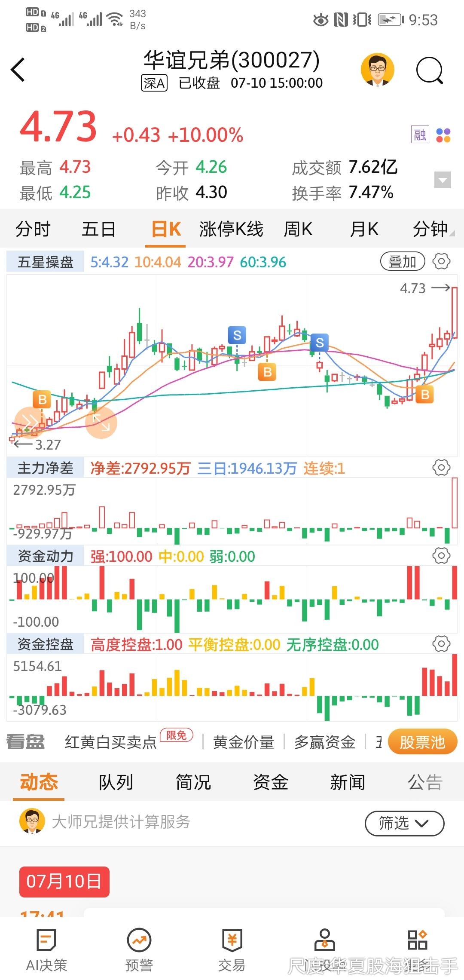Image resolution: width=464 pixels, height=980 pixels.
Task: Open 主力净差 settings gear
Action: (441, 468)
